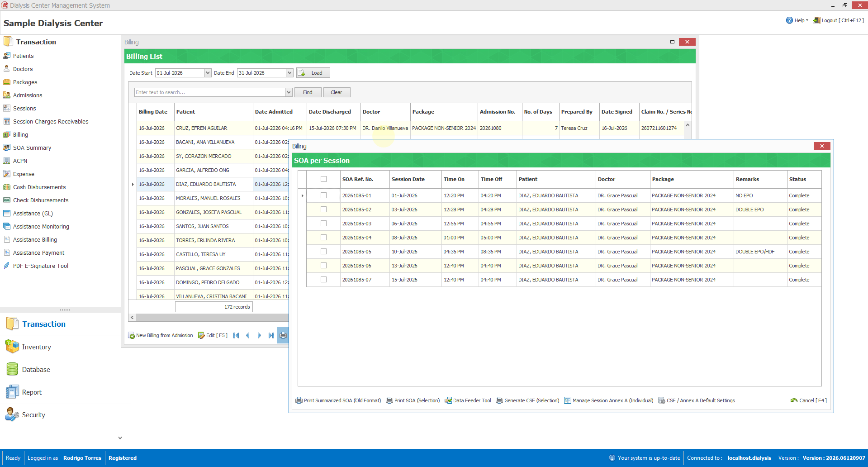This screenshot has height=467, width=868.
Task: Open the ACPN module
Action: point(20,161)
